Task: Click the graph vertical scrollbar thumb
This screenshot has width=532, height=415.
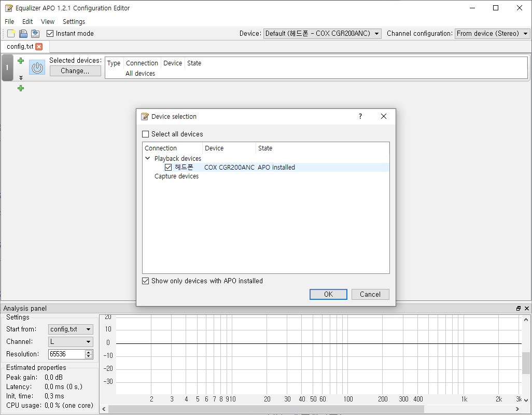Action: (x=526, y=363)
